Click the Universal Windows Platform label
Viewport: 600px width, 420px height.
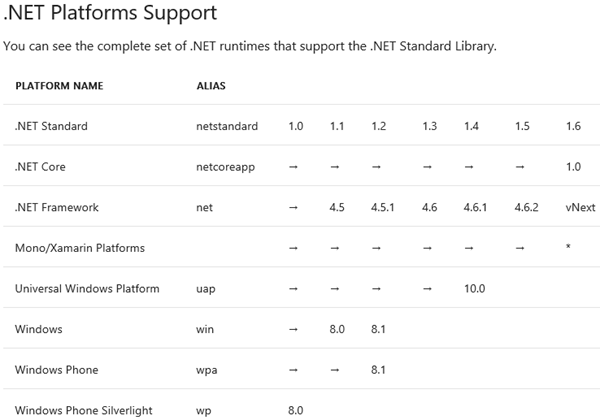[87, 289]
